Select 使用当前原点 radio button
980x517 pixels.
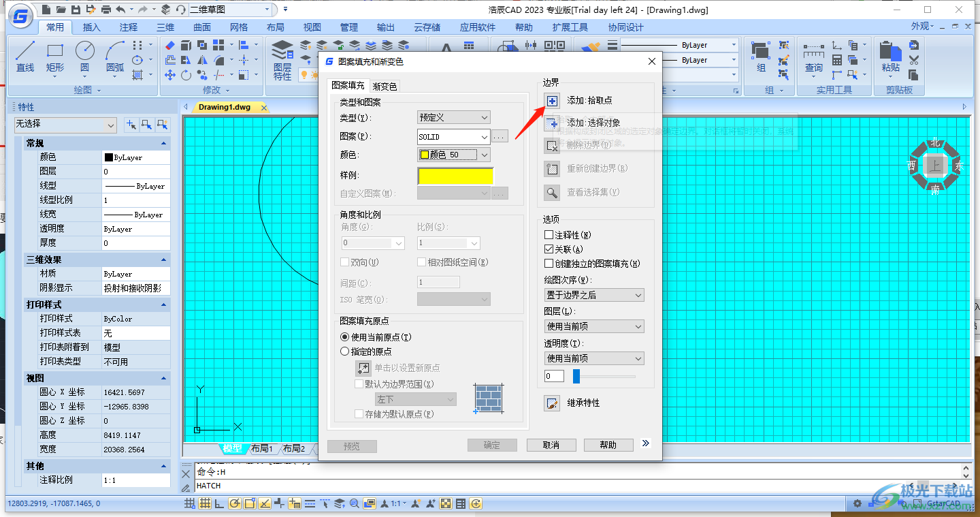coord(344,337)
